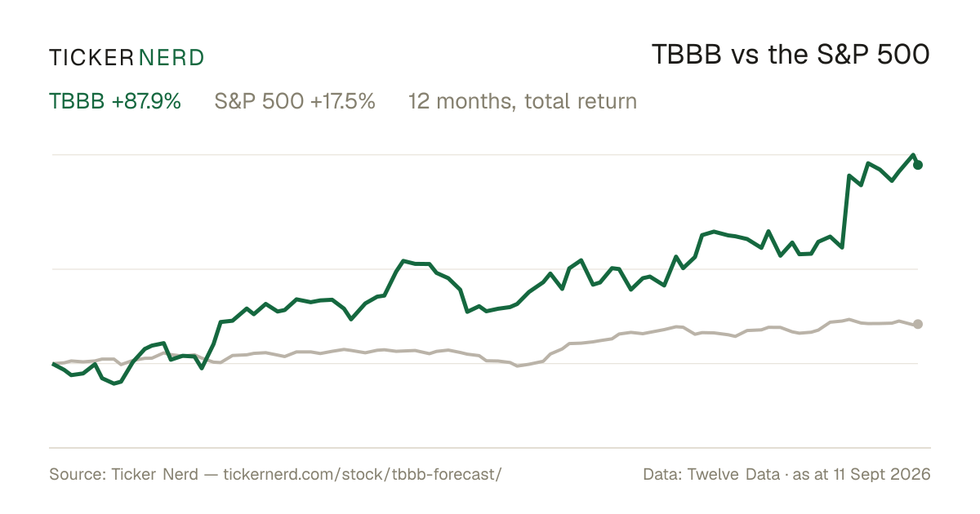Click the green TBBB end-point dot
Viewport: 980px width, 514px height.
918,165
